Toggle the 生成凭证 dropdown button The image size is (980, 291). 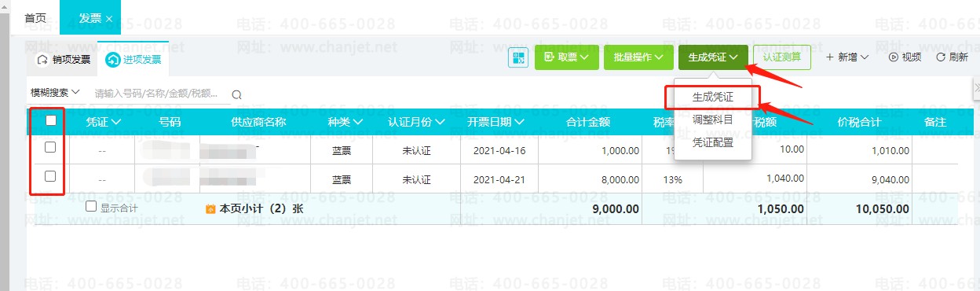[712, 57]
